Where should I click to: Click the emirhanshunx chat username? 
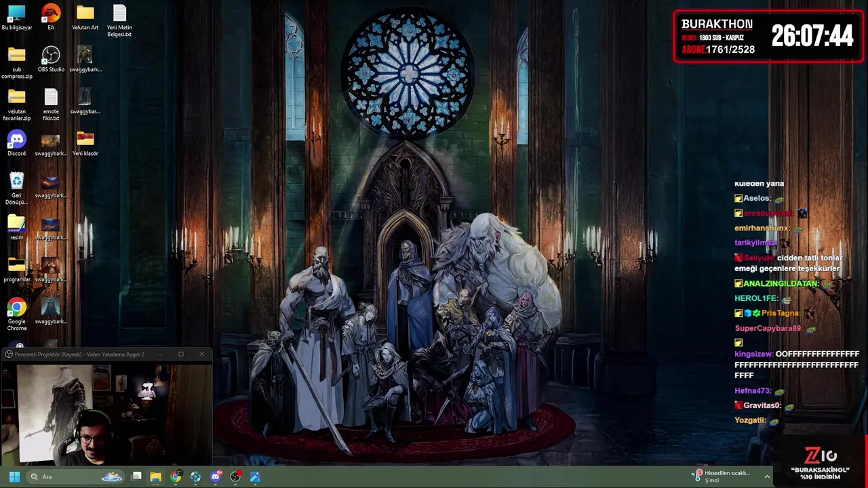point(762,228)
